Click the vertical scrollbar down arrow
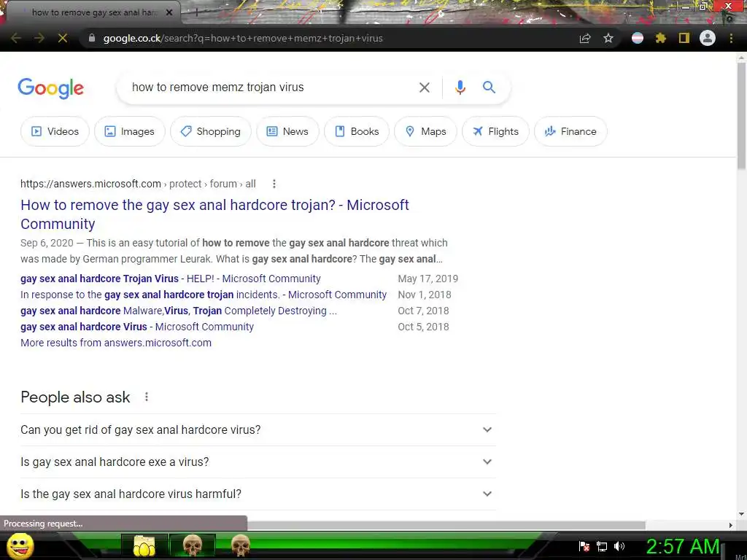This screenshot has height=560, width=747. [x=741, y=514]
